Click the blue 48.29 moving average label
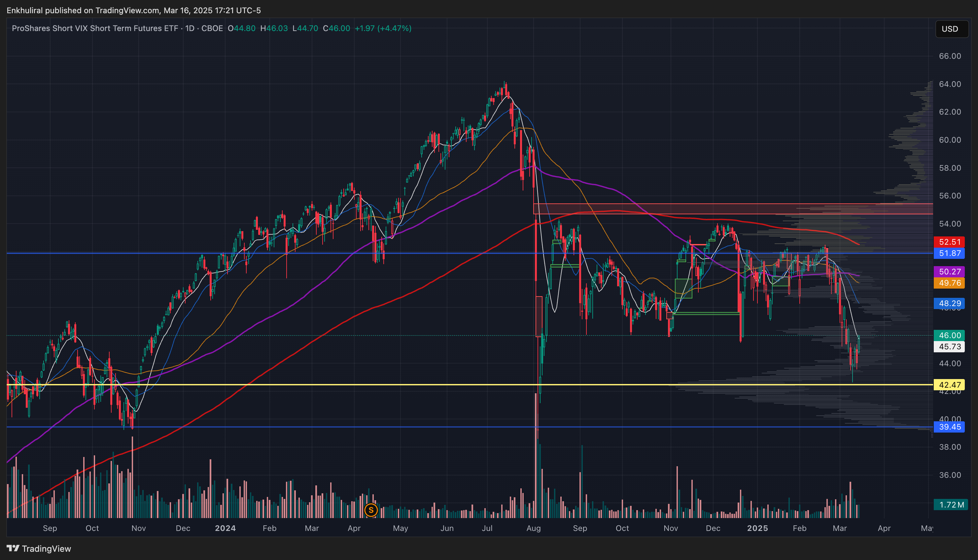This screenshot has width=978, height=560. tap(949, 303)
